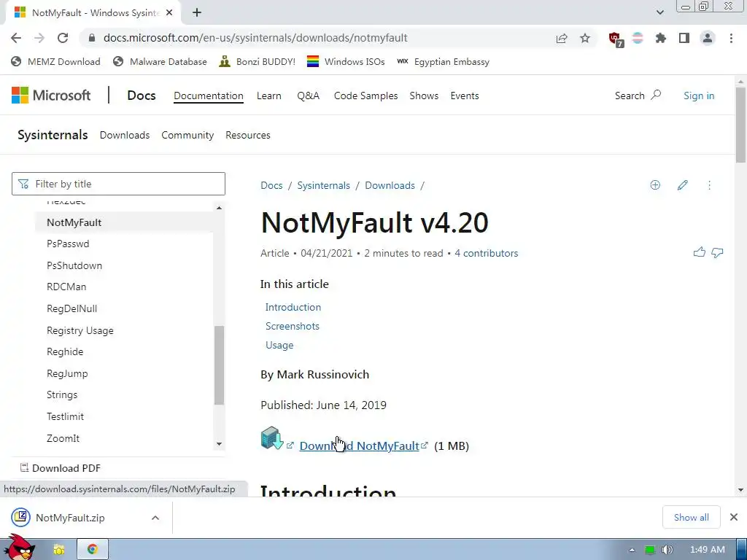This screenshot has width=747, height=560.
Task: Share this page icon in address bar
Action: pos(562,38)
